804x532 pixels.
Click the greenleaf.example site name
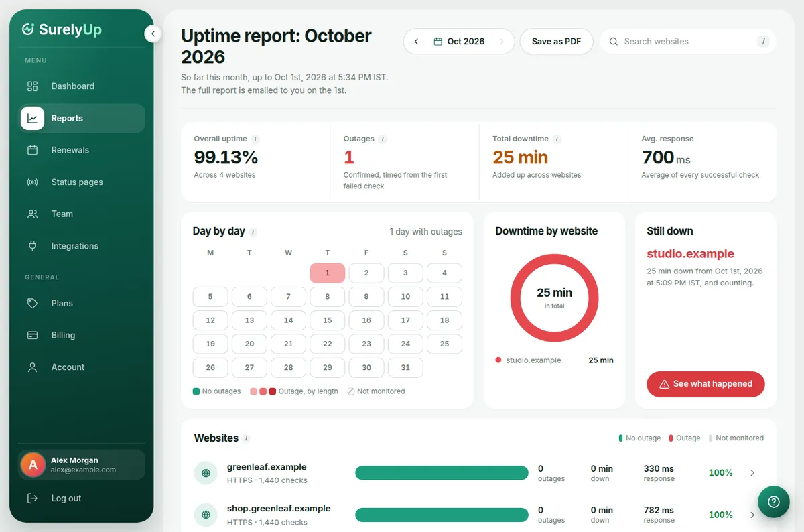pos(267,467)
